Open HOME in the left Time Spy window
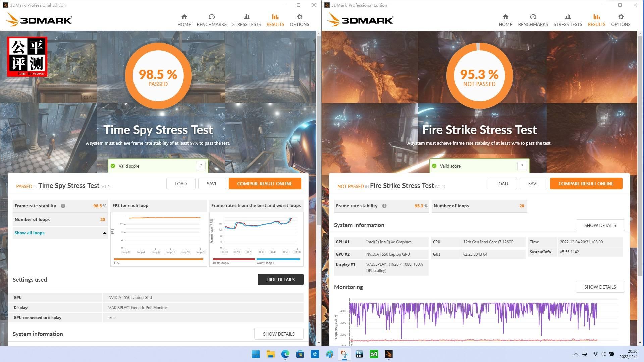644x362 pixels. [184, 20]
